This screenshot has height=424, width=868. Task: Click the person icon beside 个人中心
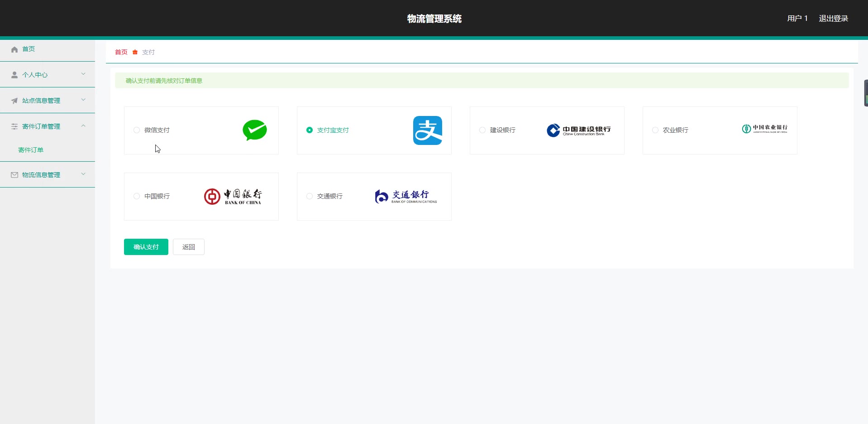[14, 75]
